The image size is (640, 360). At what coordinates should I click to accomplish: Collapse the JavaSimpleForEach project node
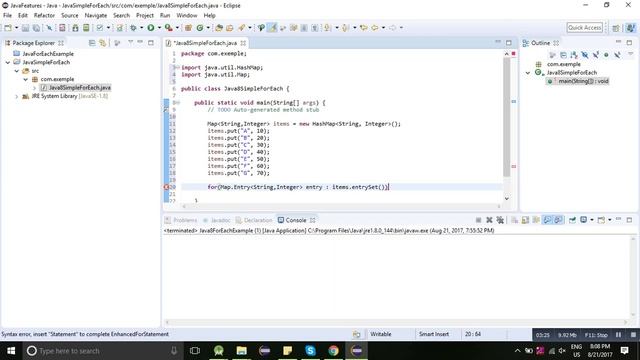[x=8, y=62]
